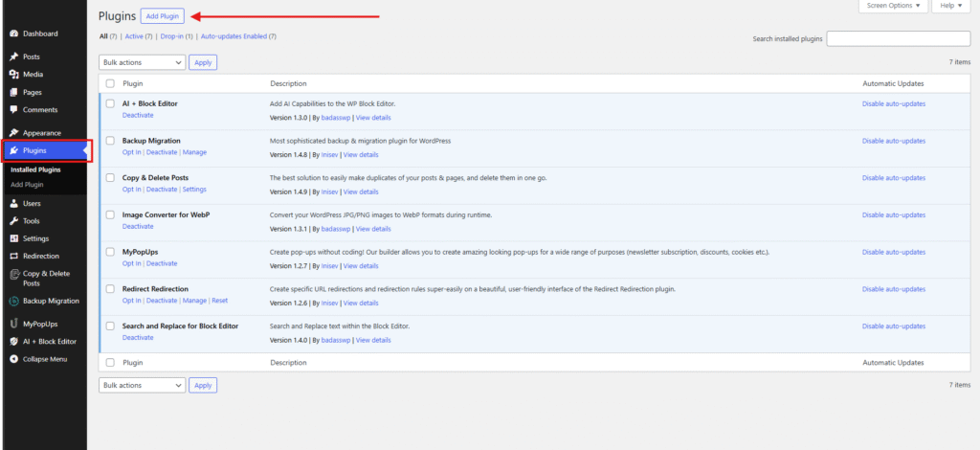Check the AI + Block Editor plugin checkbox
This screenshot has width=980, height=450.
(x=110, y=103)
